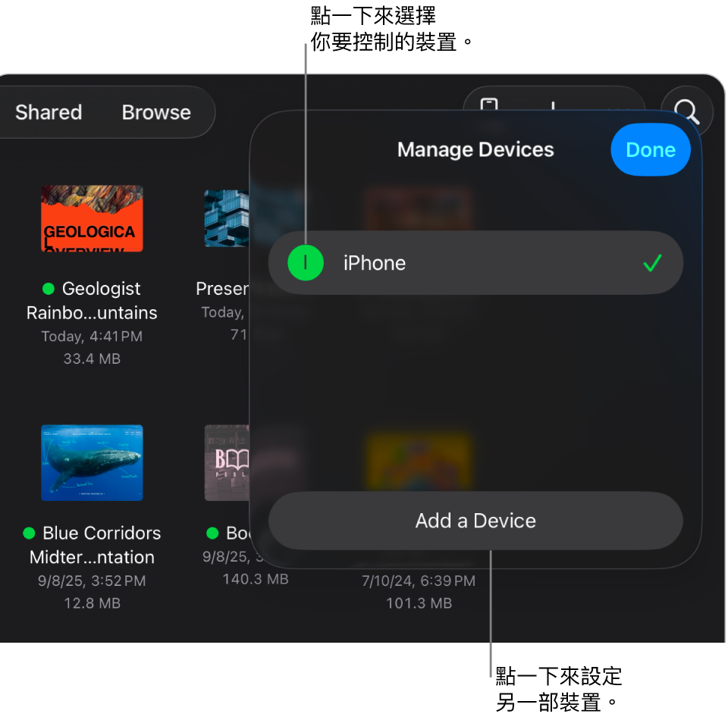Tap the green iPhone device icon
Viewport: 728px width, 720px height.
click(306, 262)
